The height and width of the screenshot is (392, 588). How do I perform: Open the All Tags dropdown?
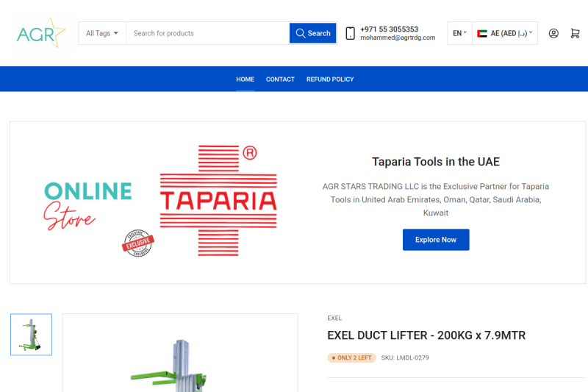102,33
